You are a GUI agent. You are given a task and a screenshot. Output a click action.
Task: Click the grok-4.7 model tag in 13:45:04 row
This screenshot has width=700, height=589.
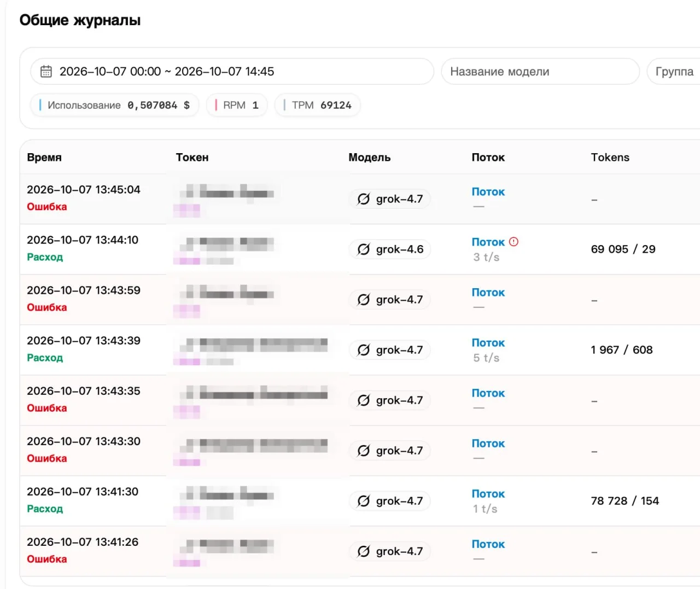point(390,199)
